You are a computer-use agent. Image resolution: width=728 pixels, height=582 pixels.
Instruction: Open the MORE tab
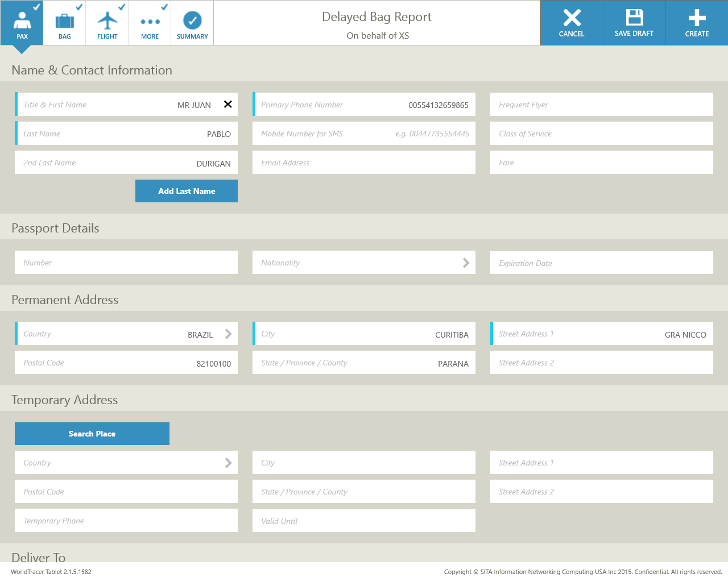click(x=150, y=23)
